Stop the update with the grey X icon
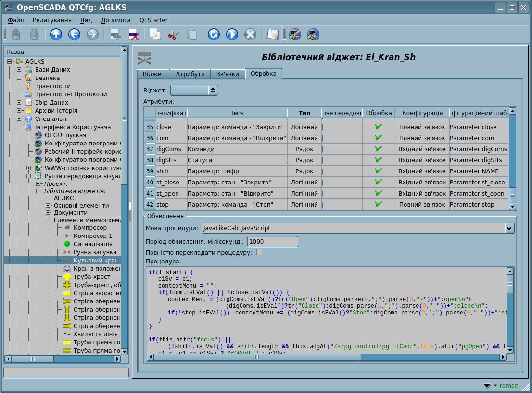532x393 pixels. tap(251, 35)
